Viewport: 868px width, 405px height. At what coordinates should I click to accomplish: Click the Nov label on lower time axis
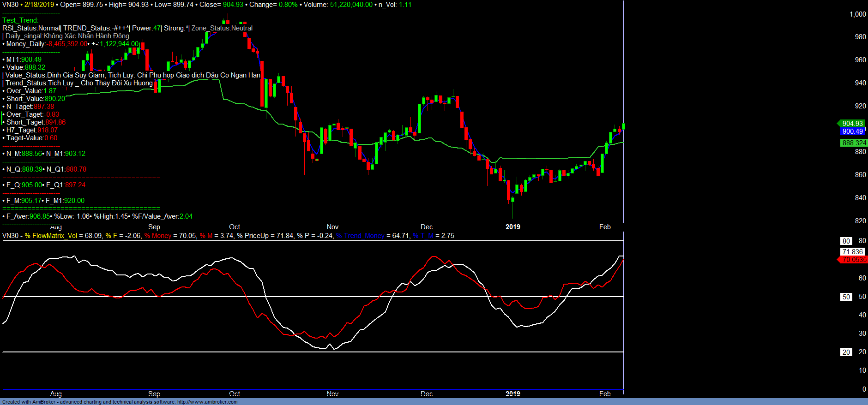coord(332,394)
